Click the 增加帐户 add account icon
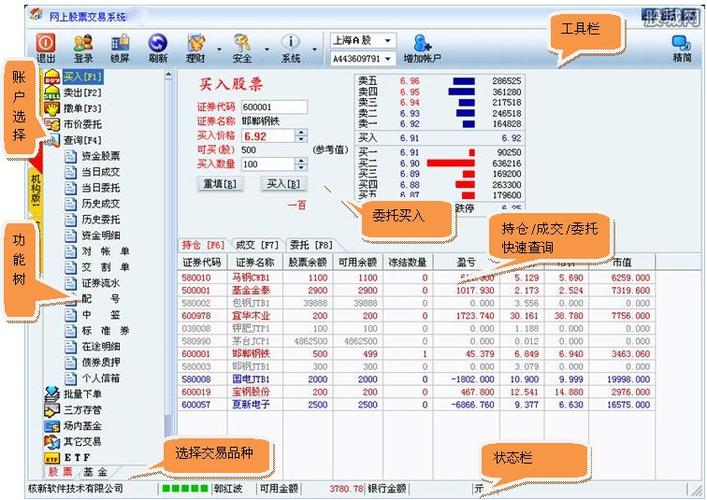 point(422,48)
